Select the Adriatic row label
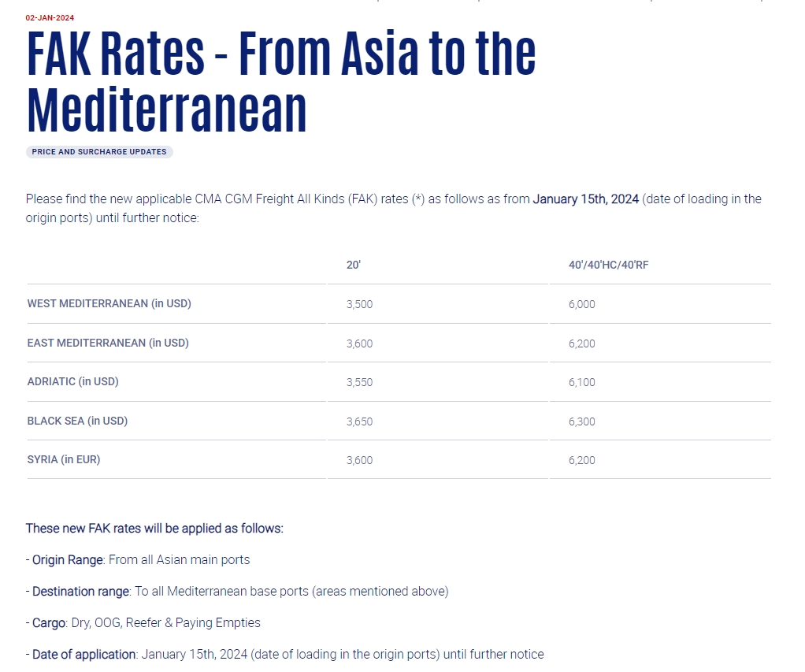805x672 pixels. coord(72,381)
